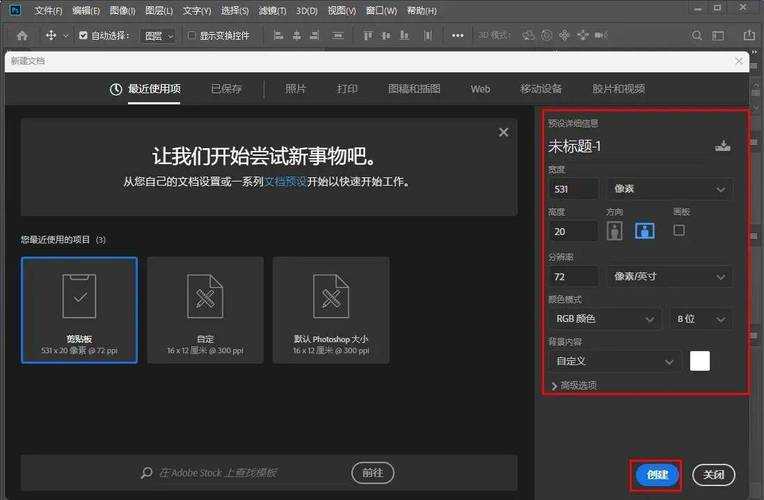Follow the 文档预设 link
Image resolution: width=764 pixels, height=500 pixels.
click(285, 182)
